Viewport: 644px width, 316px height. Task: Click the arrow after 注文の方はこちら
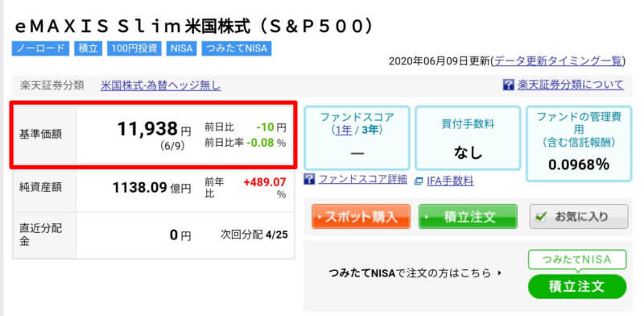pos(499,272)
